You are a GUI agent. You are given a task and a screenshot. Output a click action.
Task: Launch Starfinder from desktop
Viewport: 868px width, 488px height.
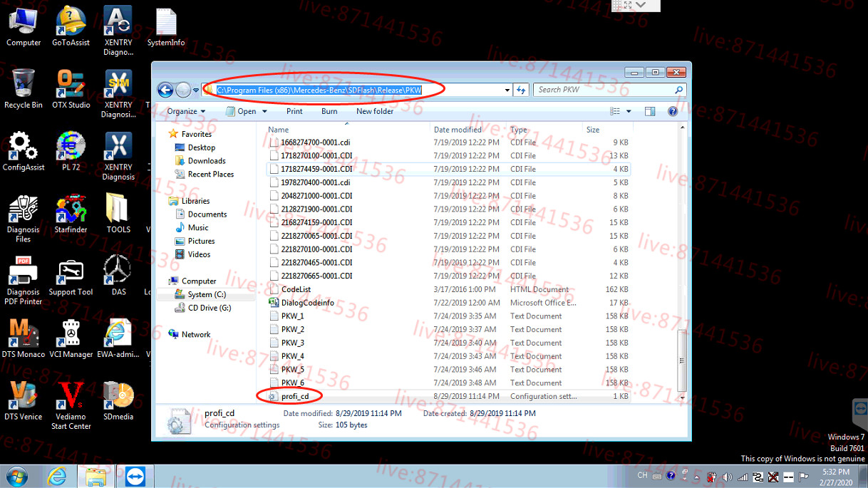pos(71,213)
